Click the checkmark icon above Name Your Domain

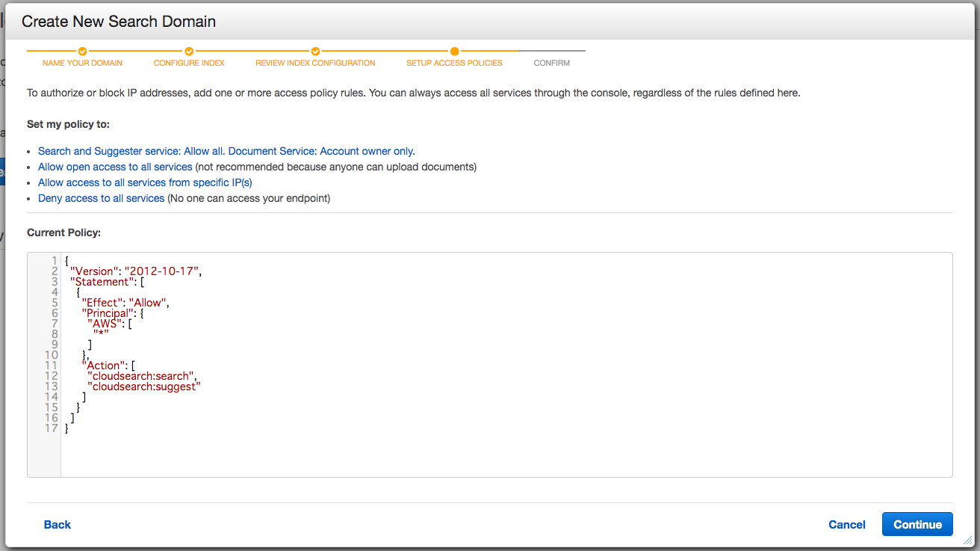click(x=82, y=52)
